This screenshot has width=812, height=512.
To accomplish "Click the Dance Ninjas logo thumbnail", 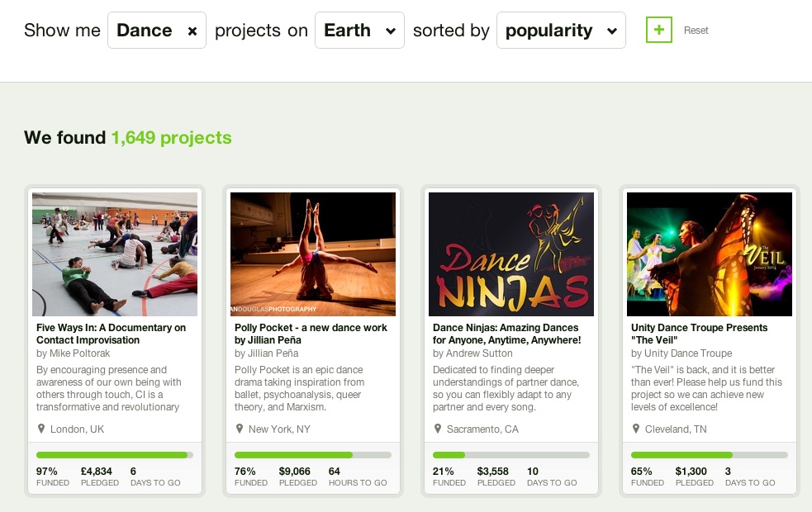I will [511, 254].
